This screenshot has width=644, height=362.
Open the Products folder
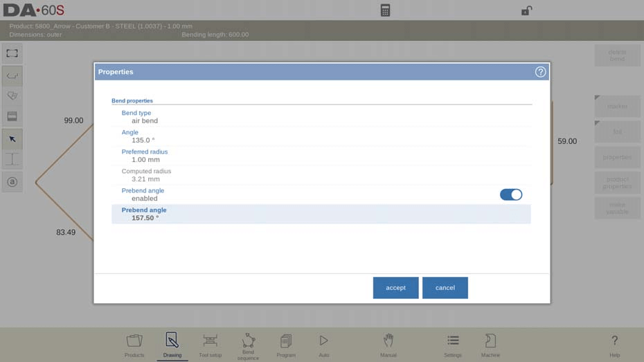coord(134,344)
